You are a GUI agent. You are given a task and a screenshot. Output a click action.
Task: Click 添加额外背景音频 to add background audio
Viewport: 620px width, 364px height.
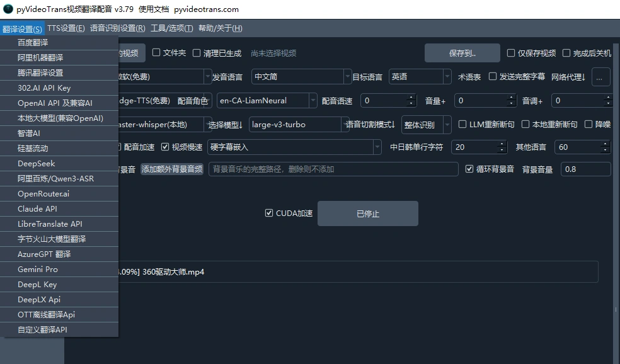tap(172, 168)
